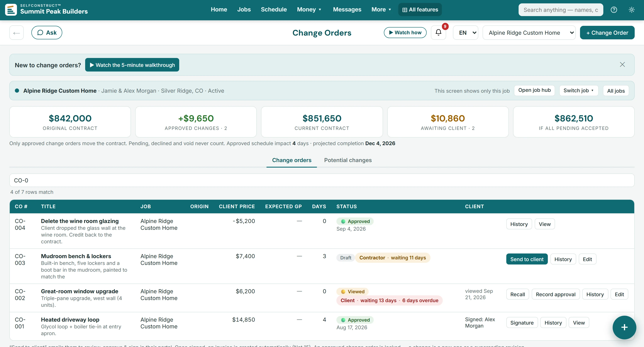Image resolution: width=644 pixels, height=347 pixels.
Task: Open the help question-mark icon
Action: click(x=614, y=10)
